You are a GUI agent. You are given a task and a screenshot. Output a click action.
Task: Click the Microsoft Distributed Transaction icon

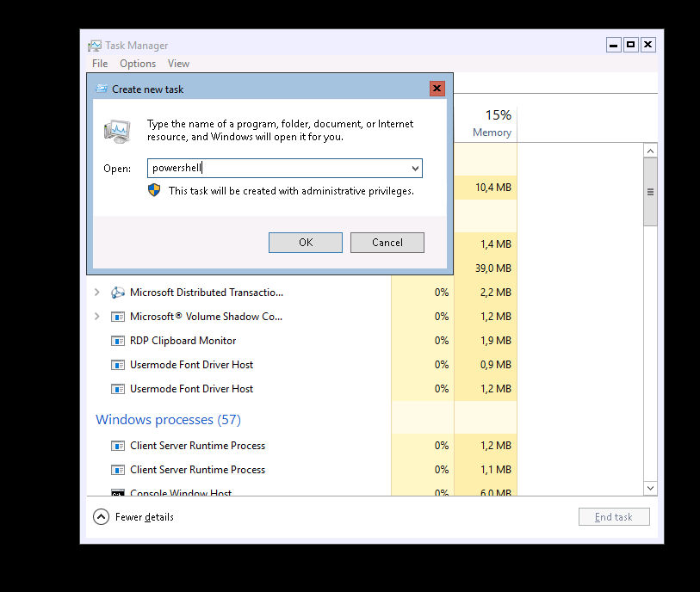coord(118,293)
